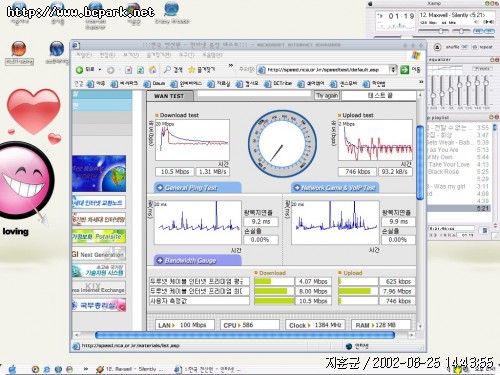This screenshot has height=375, width=500.
Task: Click the grey Forward arrow in Internet Explorer
Action: point(110,70)
